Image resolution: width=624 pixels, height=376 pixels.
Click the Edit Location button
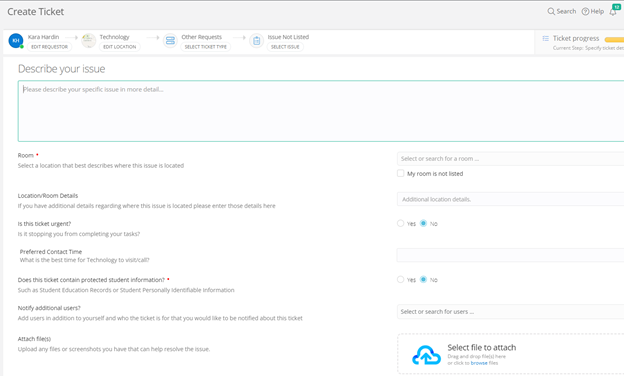click(x=119, y=47)
